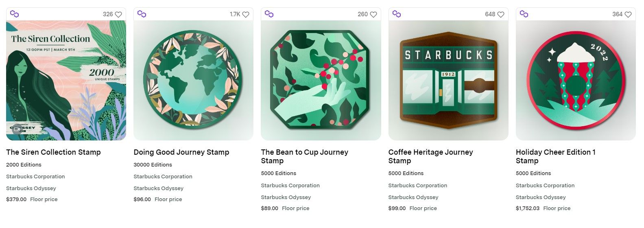Open The Bean to Cup Journey Stamp title

coord(304,156)
